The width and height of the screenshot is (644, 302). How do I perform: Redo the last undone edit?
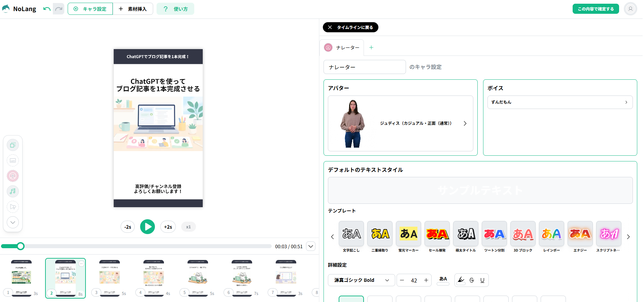(x=59, y=9)
